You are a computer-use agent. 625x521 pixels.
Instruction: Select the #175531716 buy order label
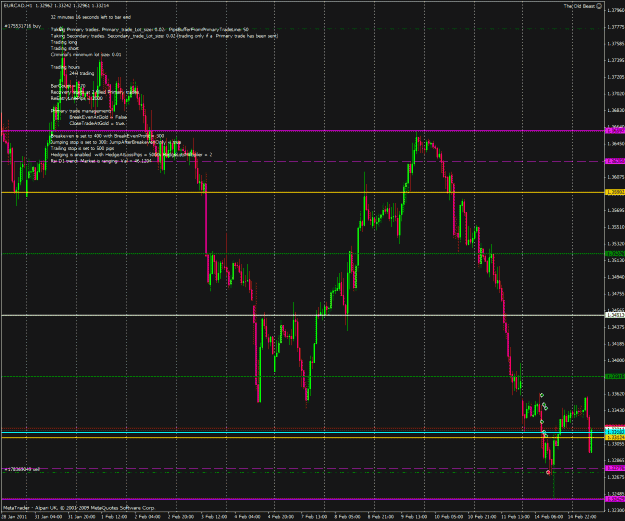click(x=23, y=26)
